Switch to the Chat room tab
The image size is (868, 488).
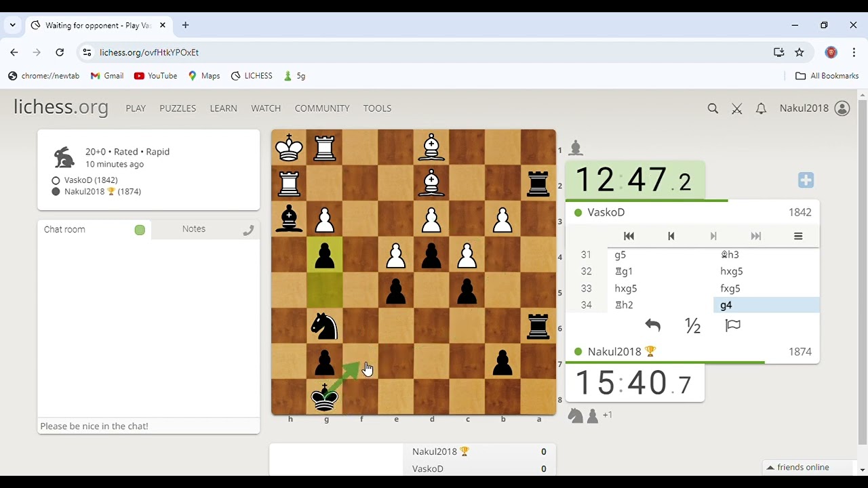tap(64, 229)
